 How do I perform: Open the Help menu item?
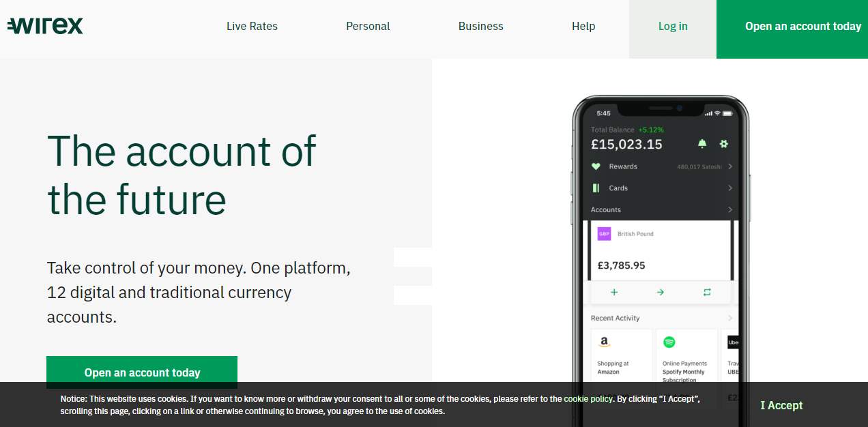pyautogui.click(x=583, y=26)
